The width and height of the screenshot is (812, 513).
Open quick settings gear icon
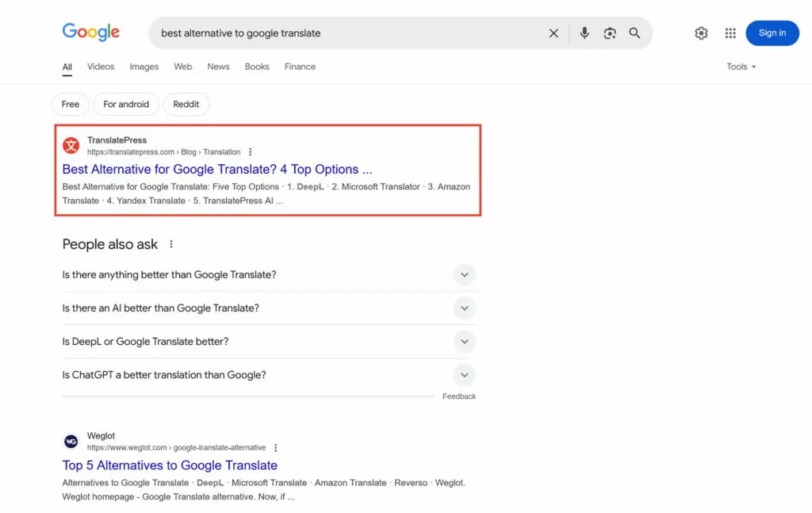click(x=701, y=33)
